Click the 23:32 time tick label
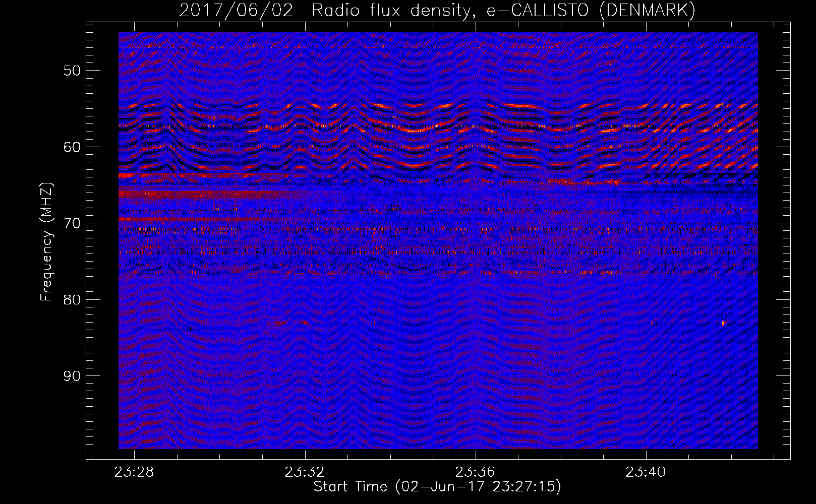 pyautogui.click(x=305, y=472)
